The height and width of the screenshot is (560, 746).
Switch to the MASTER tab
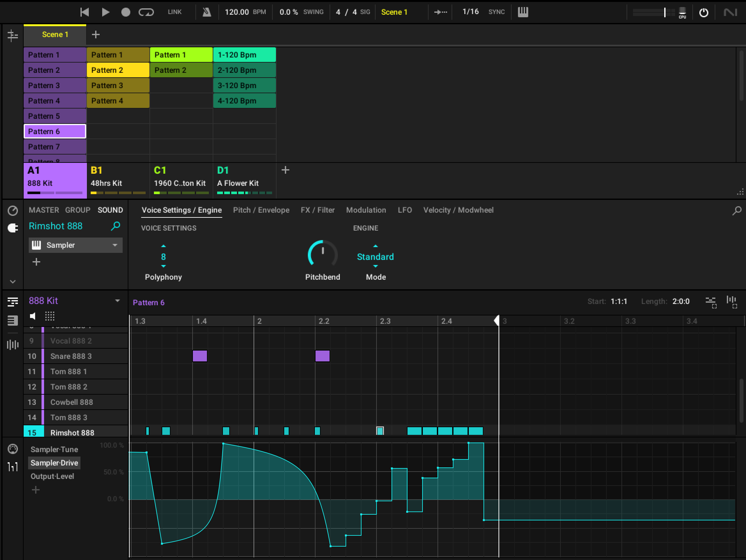click(43, 210)
